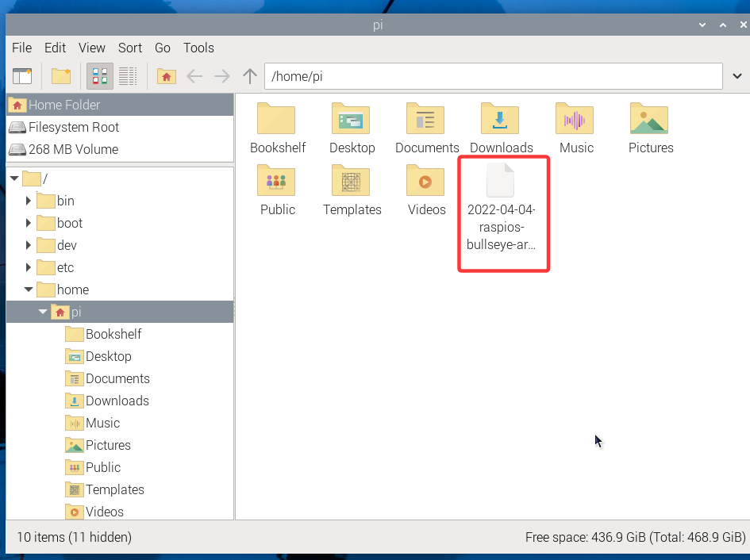Open the path history dropdown arrow
Viewport: 750px width, 560px height.
pyautogui.click(x=737, y=76)
